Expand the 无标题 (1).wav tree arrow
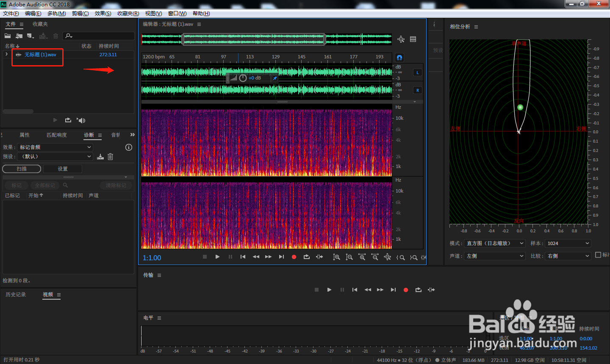The height and width of the screenshot is (364, 610). pos(6,54)
